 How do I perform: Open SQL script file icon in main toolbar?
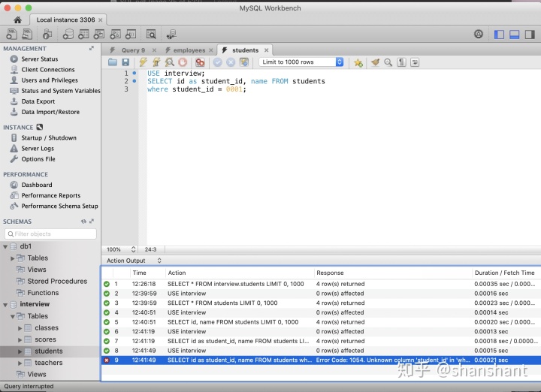(27, 34)
